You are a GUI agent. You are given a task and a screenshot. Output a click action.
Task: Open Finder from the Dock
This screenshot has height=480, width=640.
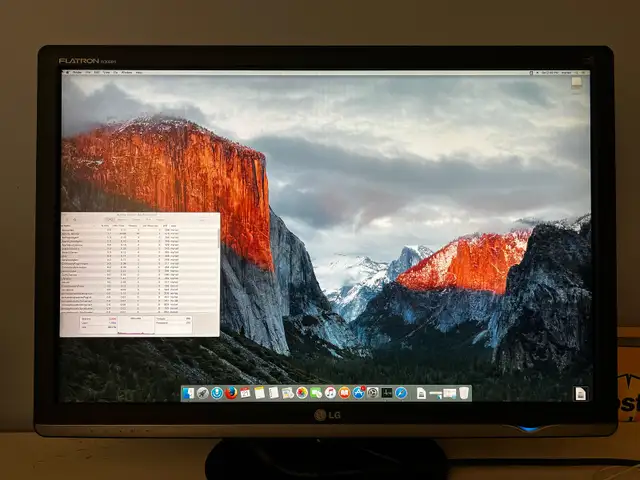point(188,393)
